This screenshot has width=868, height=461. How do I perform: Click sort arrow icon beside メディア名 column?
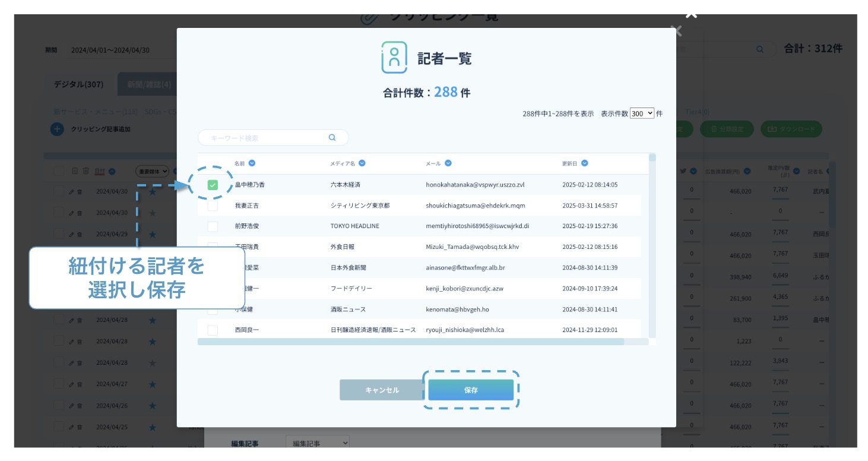coord(362,163)
